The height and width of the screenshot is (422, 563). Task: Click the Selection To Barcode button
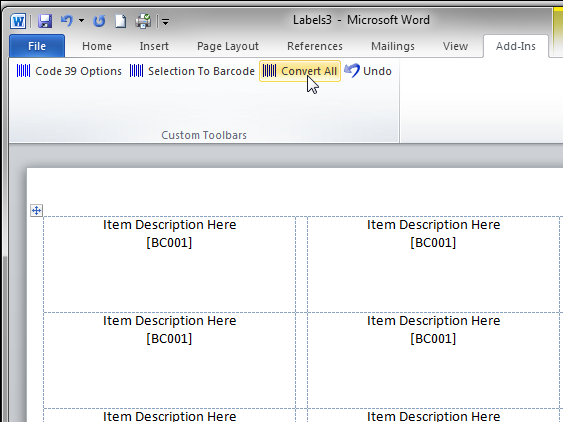coord(192,71)
